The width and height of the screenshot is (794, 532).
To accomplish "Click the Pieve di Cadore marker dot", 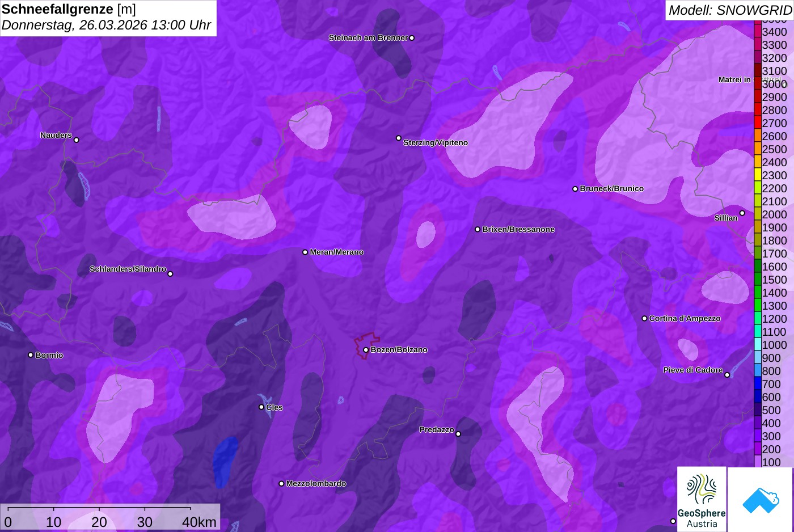I will pyautogui.click(x=727, y=375).
